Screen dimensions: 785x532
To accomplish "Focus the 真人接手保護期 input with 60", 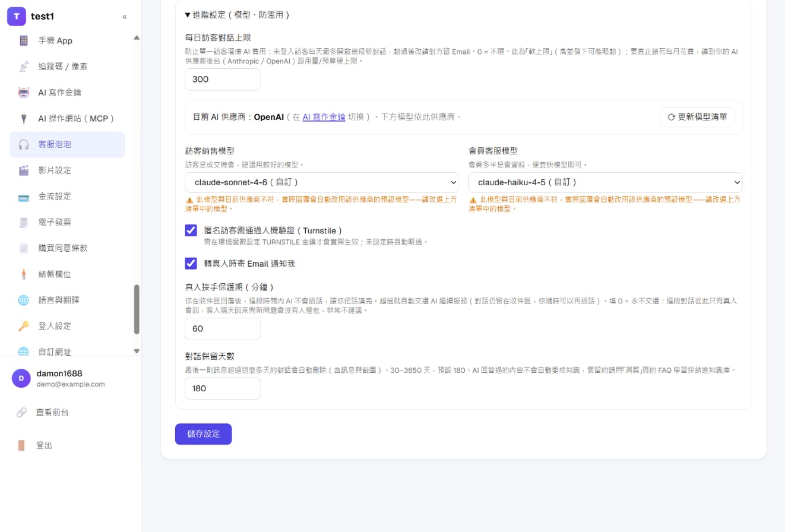I will click(223, 328).
